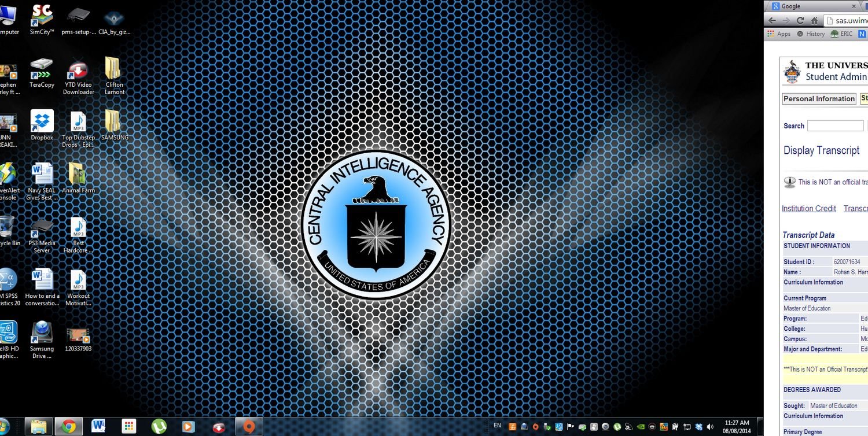The height and width of the screenshot is (436, 868).
Task: Switch to the Personal Information tab
Action: click(819, 99)
